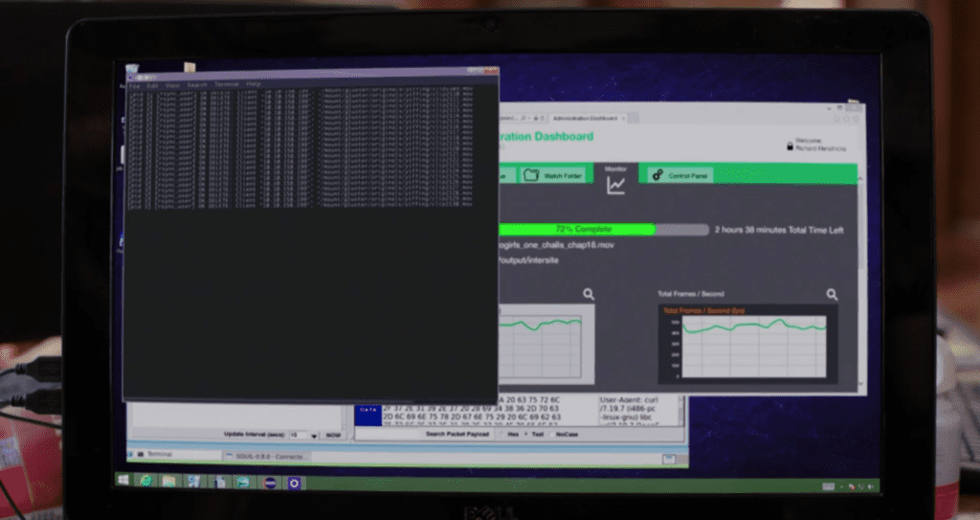Click magnifier above Total Frames / Second chart

point(832,295)
